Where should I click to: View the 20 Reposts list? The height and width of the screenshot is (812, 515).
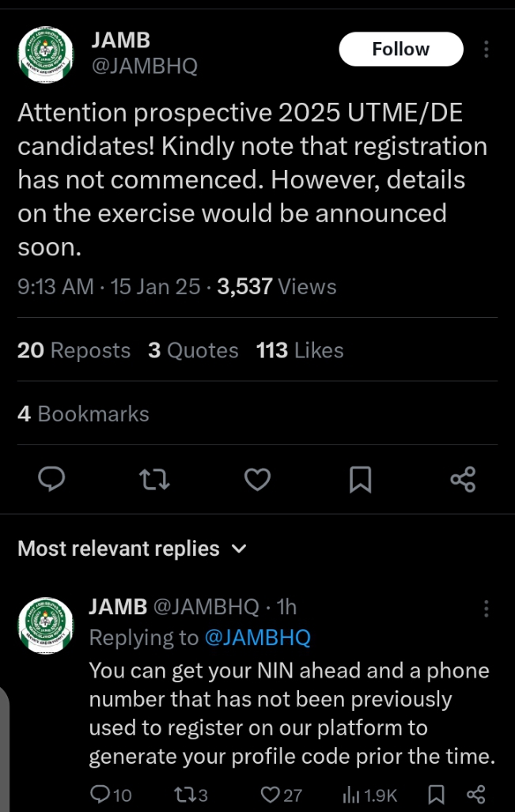74,350
